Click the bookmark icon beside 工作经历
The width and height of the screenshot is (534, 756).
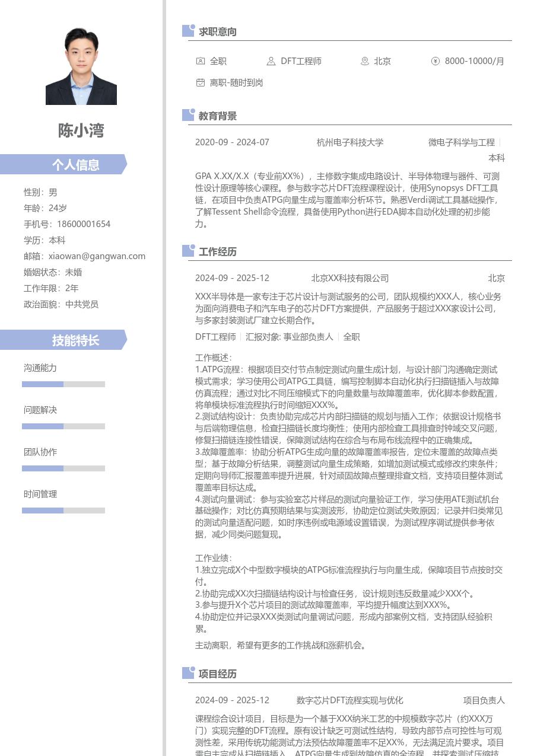pos(187,251)
